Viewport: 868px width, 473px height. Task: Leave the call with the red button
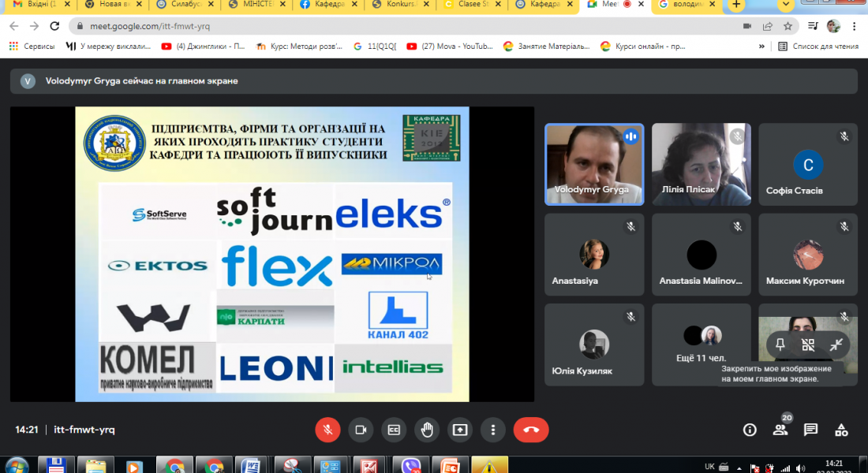[x=531, y=430]
